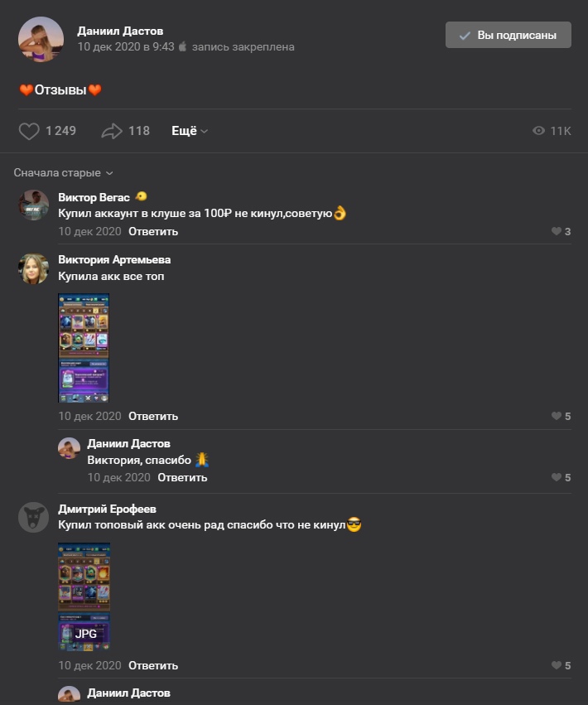Open Виктор Вегас's profile avatar
This screenshot has width=588, height=705.
[x=34, y=205]
